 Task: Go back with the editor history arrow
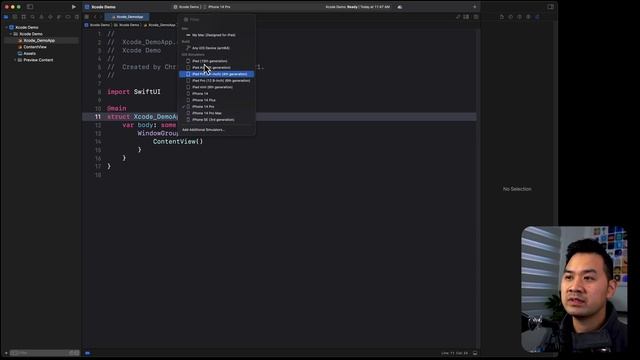click(95, 17)
